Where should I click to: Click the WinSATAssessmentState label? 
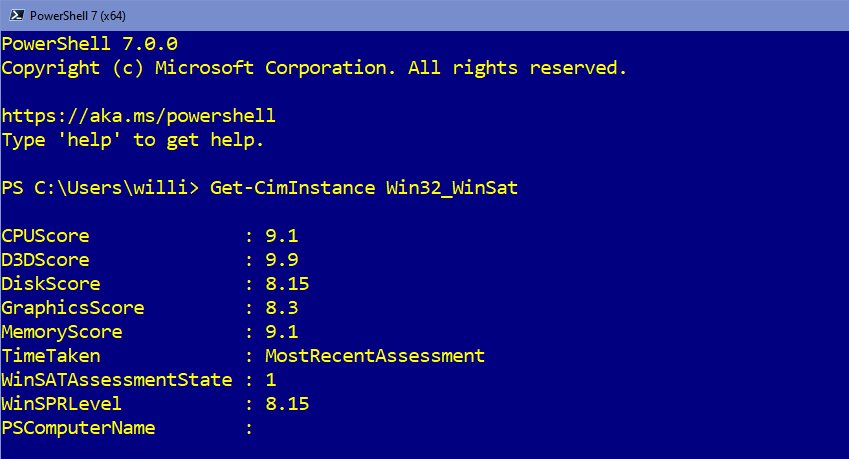pos(117,380)
